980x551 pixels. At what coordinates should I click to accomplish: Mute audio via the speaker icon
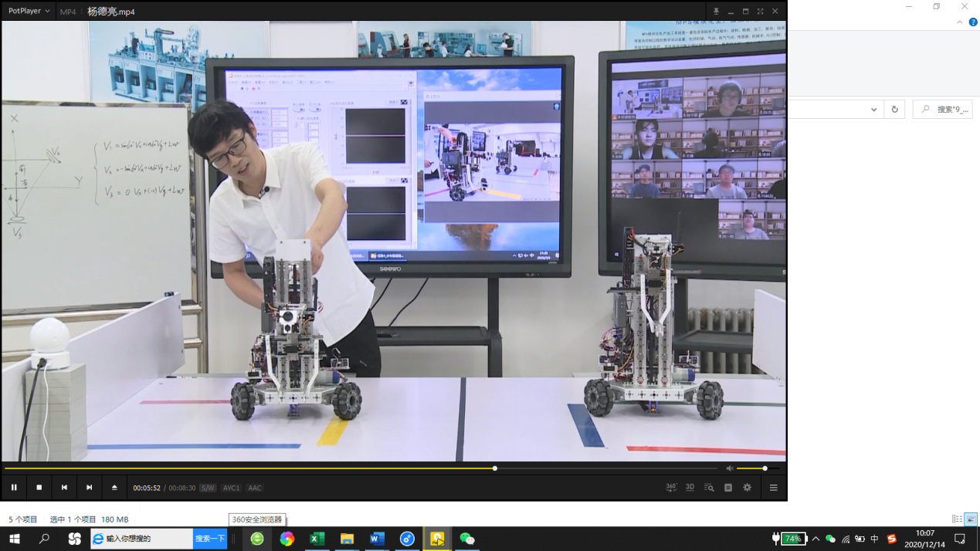click(x=730, y=468)
